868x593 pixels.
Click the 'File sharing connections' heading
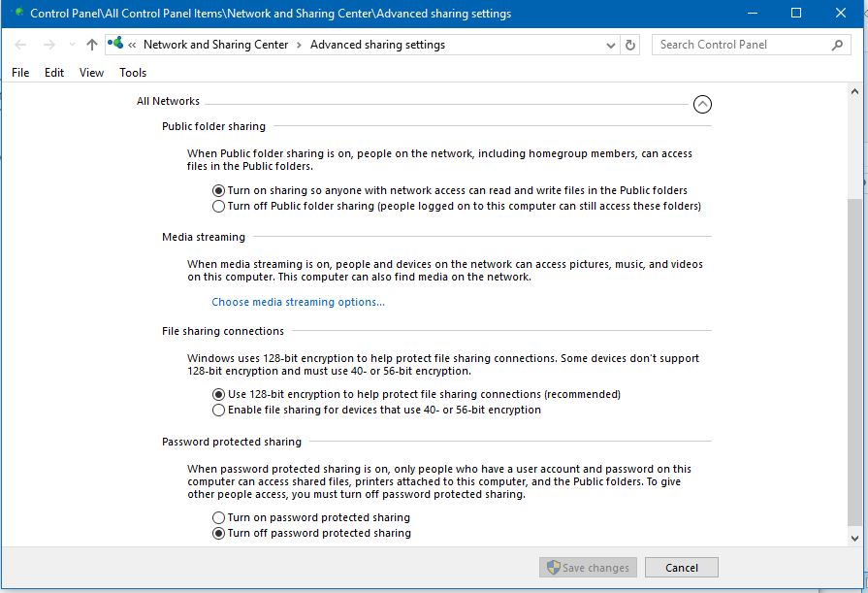(223, 331)
